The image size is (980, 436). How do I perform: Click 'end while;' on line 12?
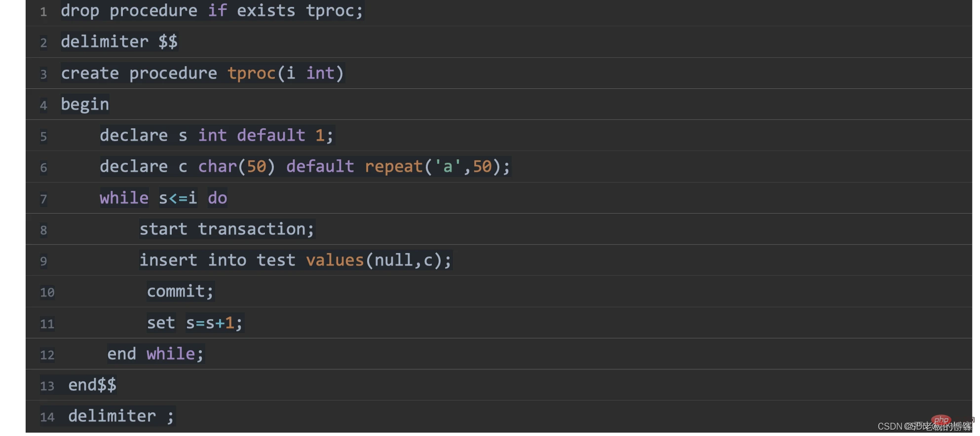(x=155, y=354)
